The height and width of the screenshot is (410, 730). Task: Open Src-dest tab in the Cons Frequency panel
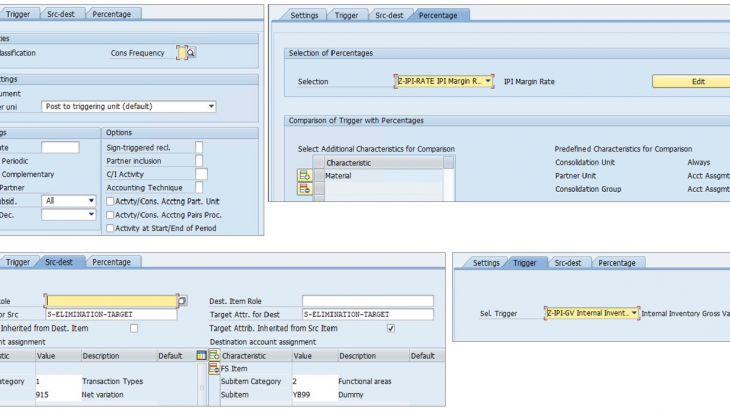pyautogui.click(x=61, y=14)
